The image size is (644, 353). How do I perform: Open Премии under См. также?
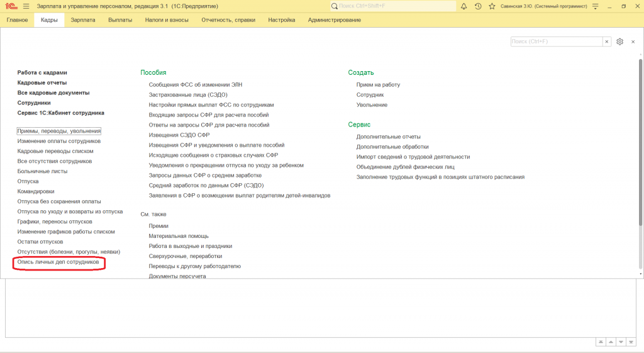point(158,226)
